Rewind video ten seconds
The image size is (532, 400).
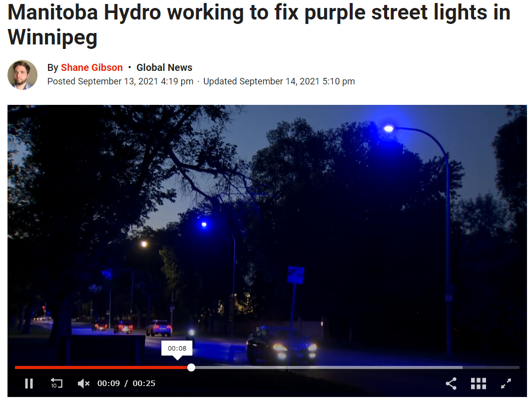point(56,384)
